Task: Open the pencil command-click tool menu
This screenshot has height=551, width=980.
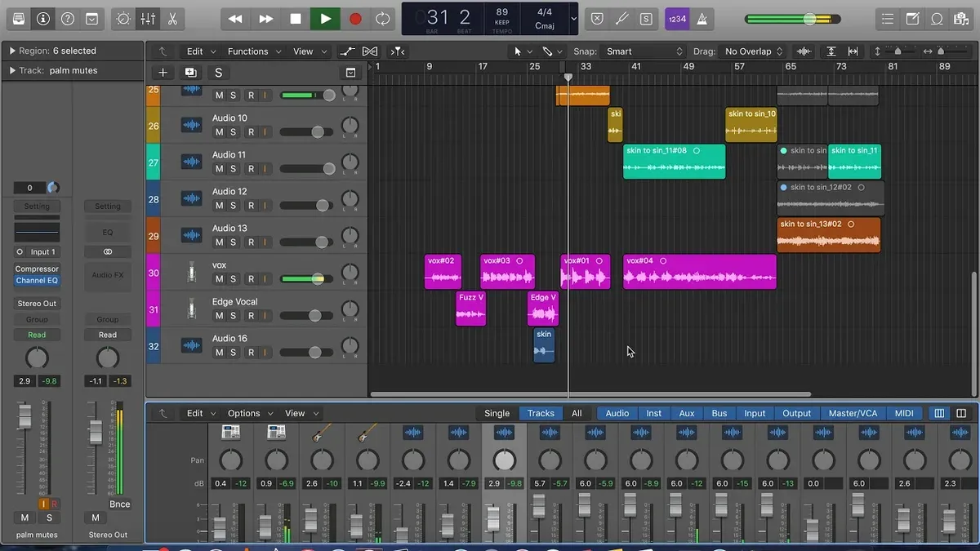Action: 551,51
